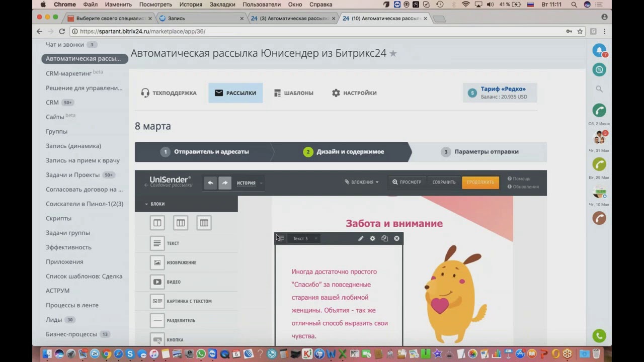Click the favorite star next to the app title
Viewport: 644px width, 362px height.
(393, 53)
